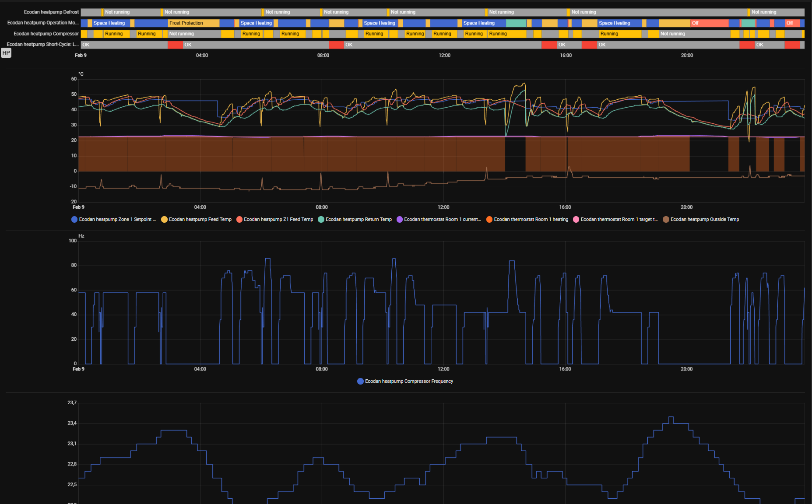This screenshot has height=504, width=812.
Task: Click the yellow Feed Temp legend dot
Action: pos(164,220)
